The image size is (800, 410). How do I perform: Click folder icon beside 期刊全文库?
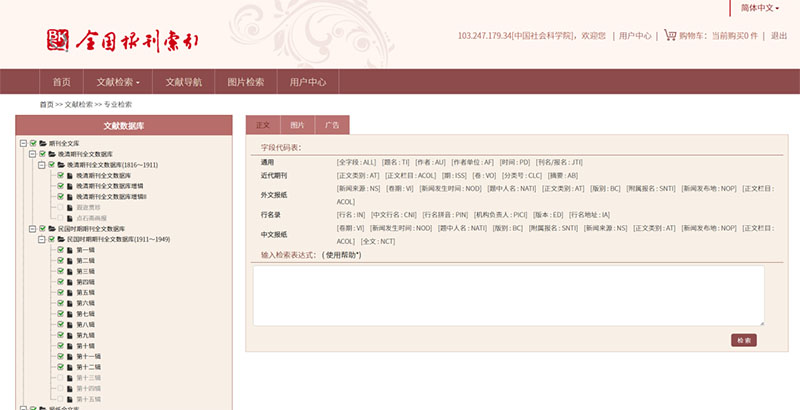pyautogui.click(x=43, y=143)
